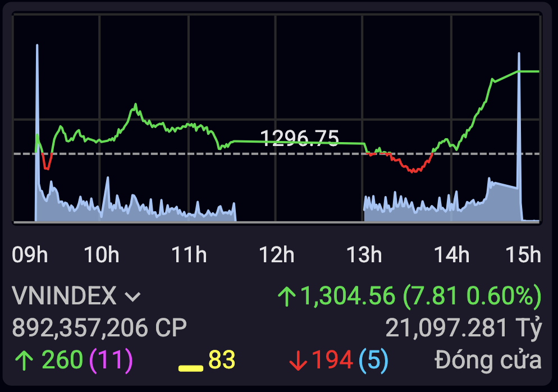This screenshot has width=558, height=392.
Task: Click the trading value 21,097.281 Tỷ
Action: (x=464, y=327)
